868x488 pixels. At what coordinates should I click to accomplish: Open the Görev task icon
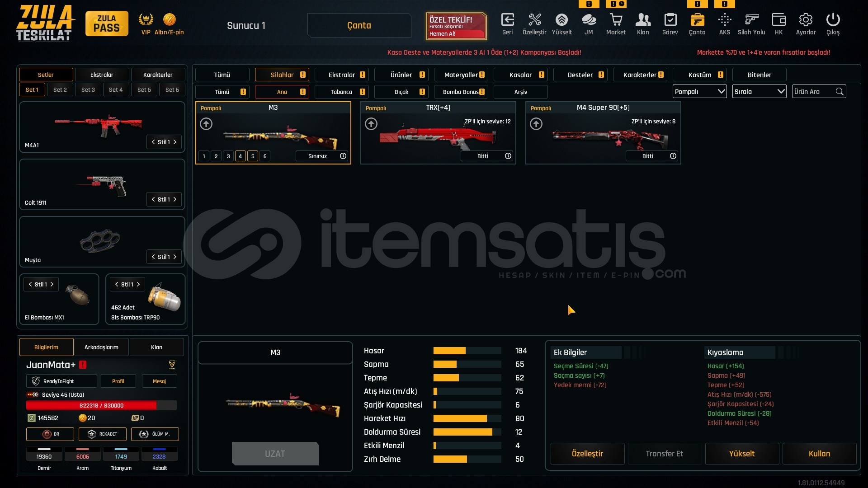tap(670, 20)
